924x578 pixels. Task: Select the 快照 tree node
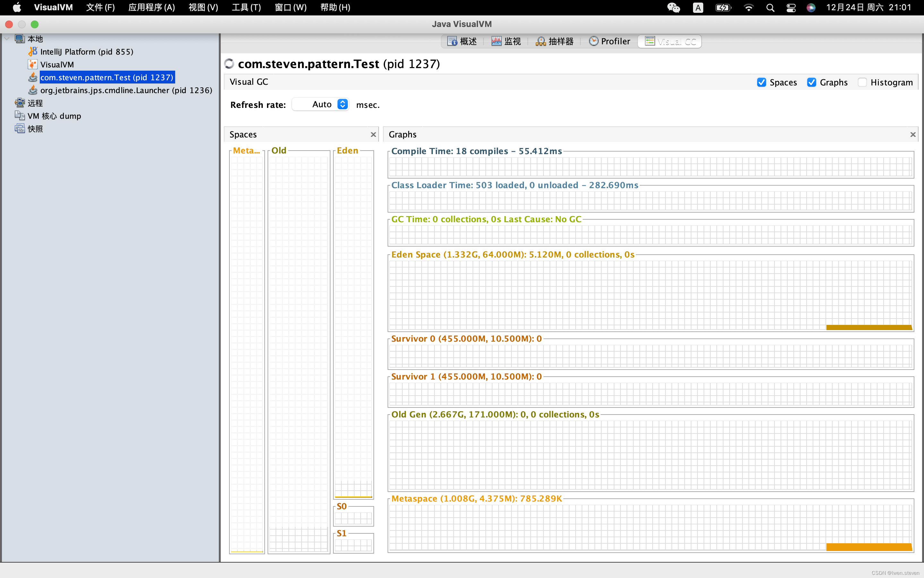tap(35, 129)
